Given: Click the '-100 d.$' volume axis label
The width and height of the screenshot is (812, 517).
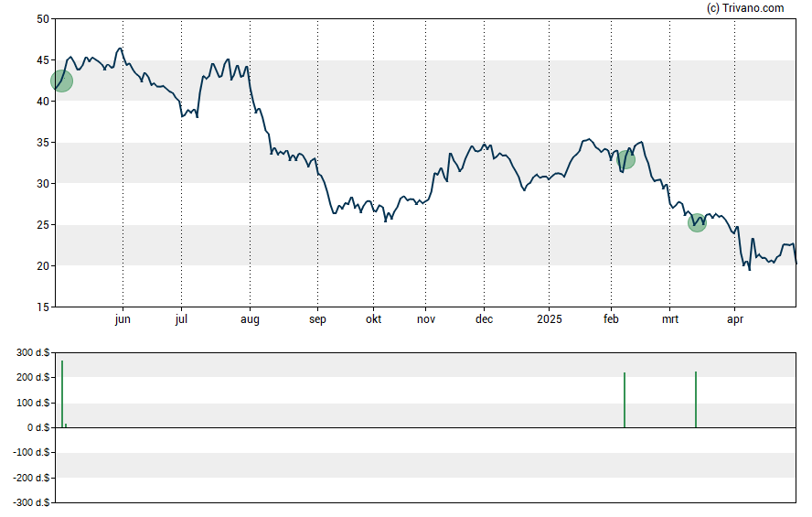Looking at the screenshot, I should point(32,452).
